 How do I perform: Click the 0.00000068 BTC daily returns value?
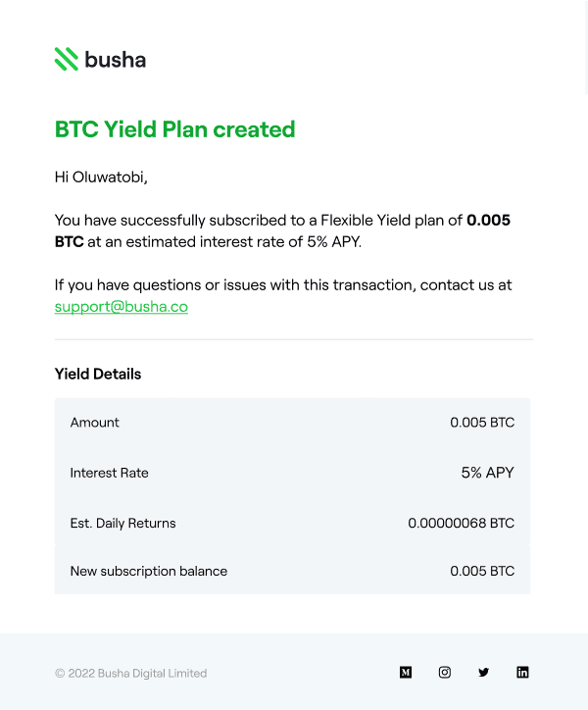pos(461,523)
